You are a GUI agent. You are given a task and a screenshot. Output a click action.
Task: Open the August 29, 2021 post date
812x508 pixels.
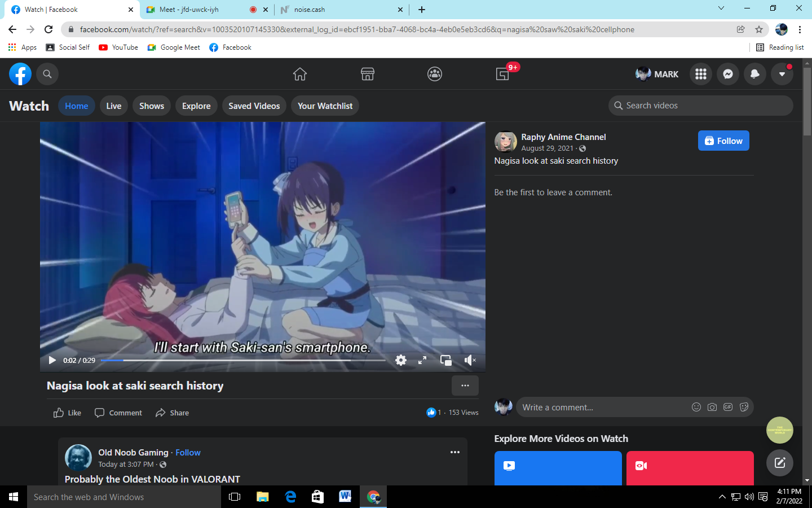pos(547,148)
